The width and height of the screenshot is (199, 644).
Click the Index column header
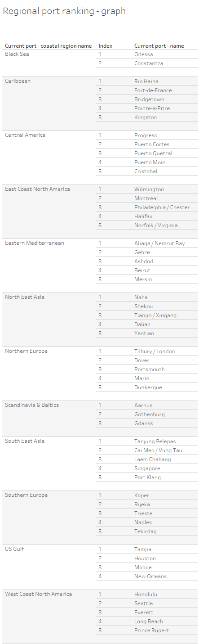tap(106, 46)
